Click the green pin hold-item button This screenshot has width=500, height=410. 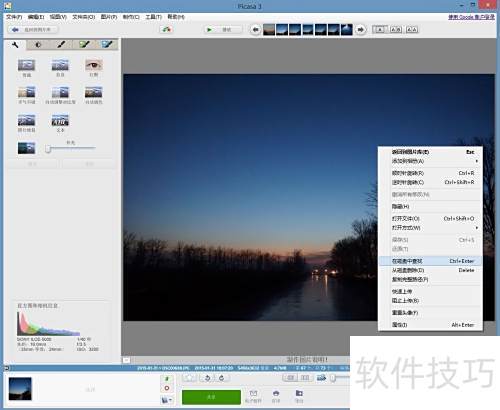(x=167, y=379)
